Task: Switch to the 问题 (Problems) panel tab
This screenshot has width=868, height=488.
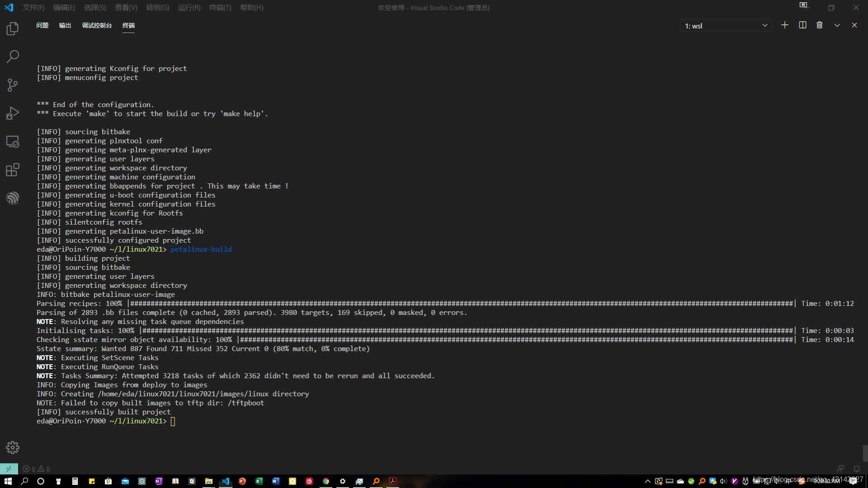Action: (42, 25)
